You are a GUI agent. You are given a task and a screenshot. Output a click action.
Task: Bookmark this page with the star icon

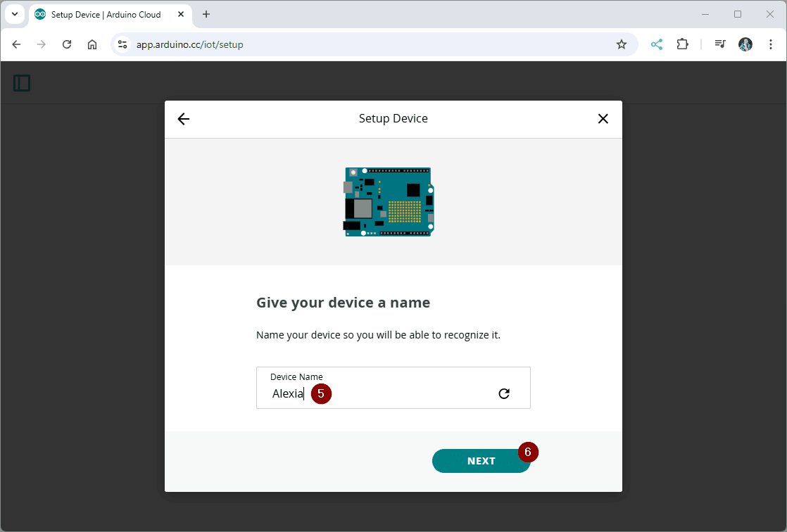tap(622, 44)
